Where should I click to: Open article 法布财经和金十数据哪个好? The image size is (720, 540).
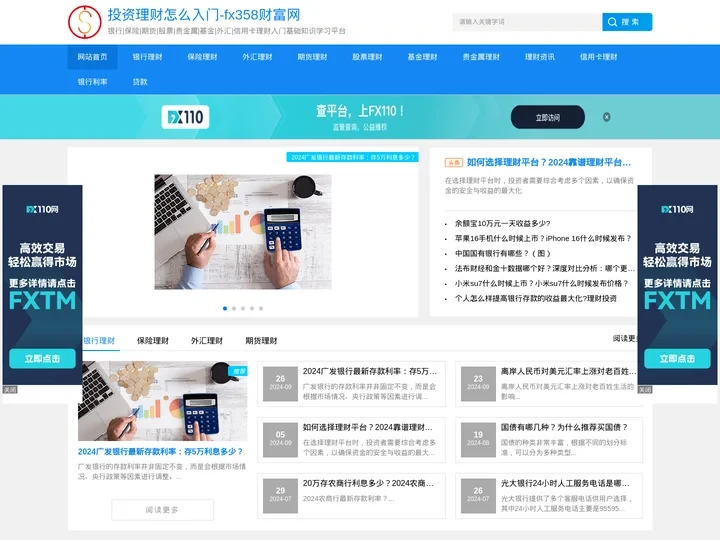click(x=545, y=268)
